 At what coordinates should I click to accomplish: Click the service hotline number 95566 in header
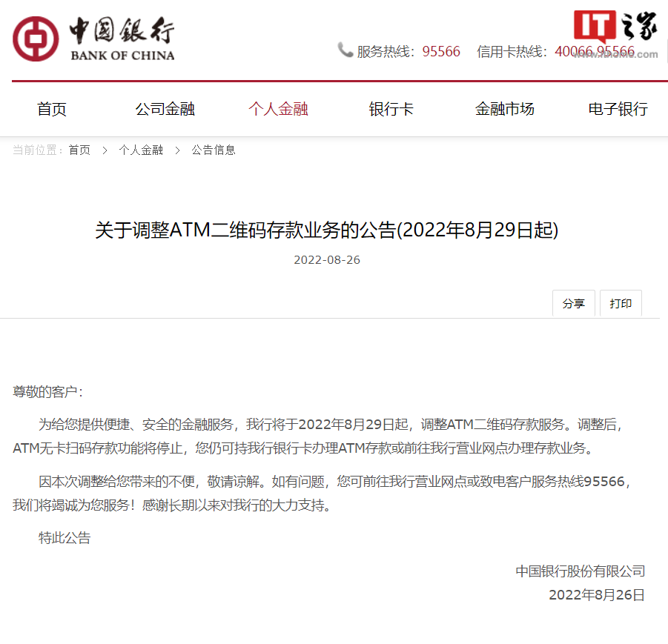(441, 52)
